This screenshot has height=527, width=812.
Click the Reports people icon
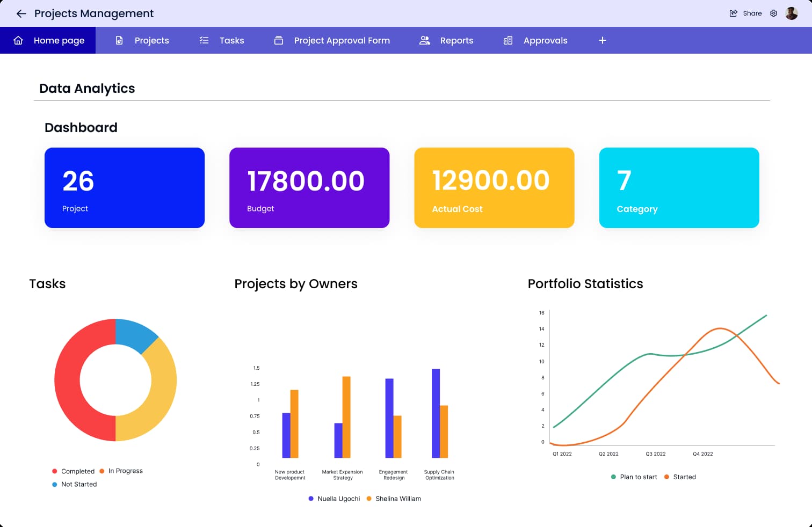tap(425, 40)
